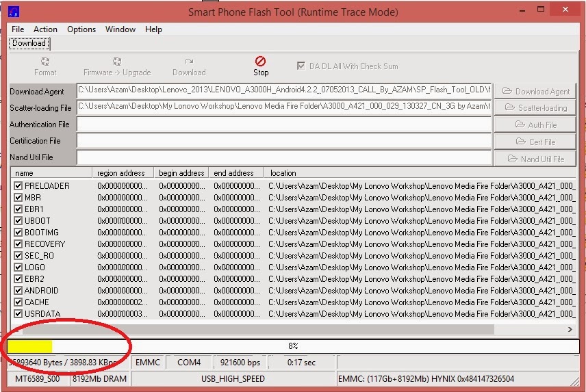
Task: Click the 8% download progress bar
Action: coord(293,346)
